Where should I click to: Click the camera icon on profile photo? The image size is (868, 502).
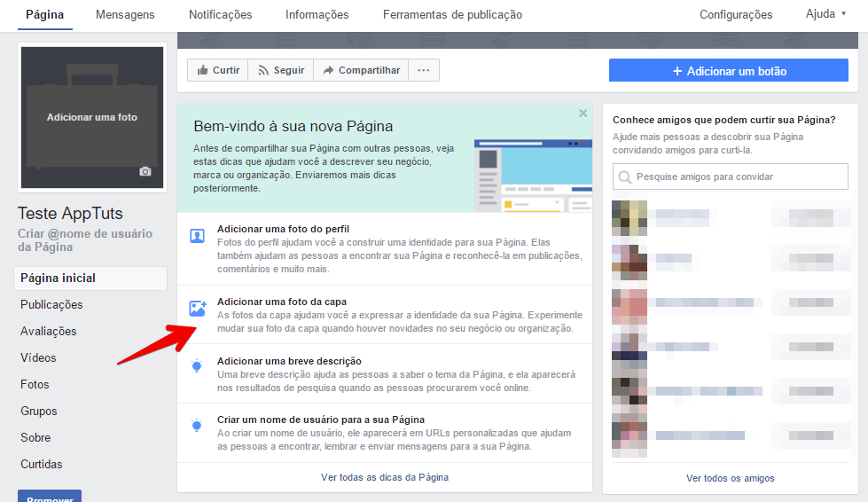[145, 171]
